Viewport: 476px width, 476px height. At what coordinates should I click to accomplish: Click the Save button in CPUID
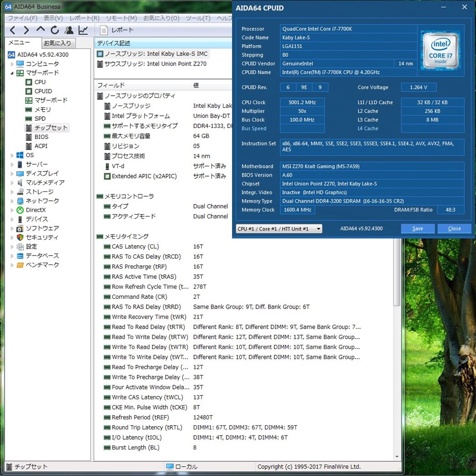(x=417, y=229)
